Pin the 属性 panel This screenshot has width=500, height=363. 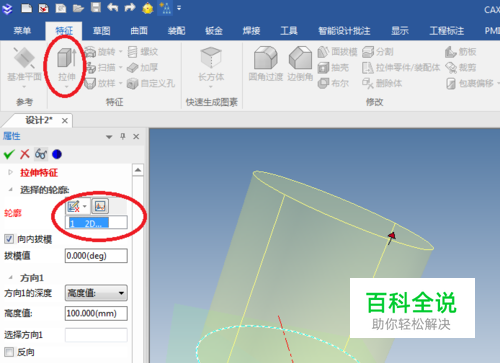(x=123, y=136)
